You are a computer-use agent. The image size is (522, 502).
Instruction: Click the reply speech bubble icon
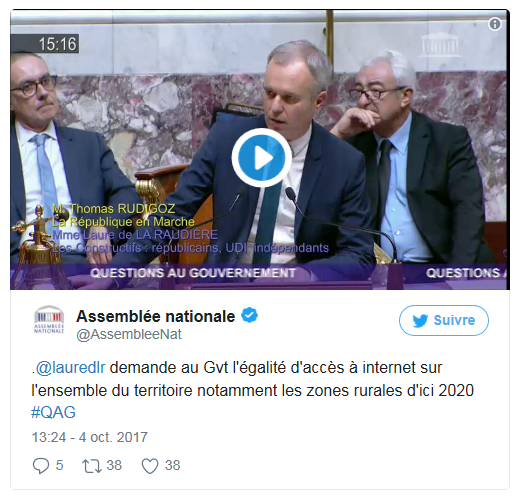coord(41,465)
